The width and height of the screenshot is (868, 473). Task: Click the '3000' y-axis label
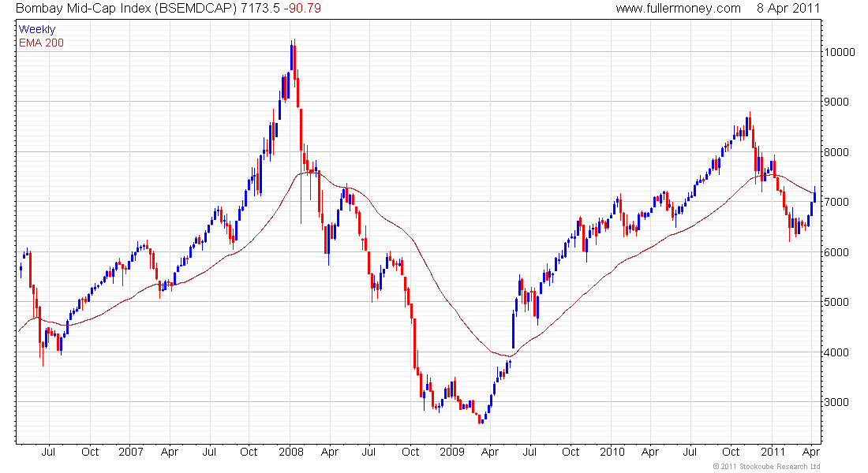click(x=836, y=402)
